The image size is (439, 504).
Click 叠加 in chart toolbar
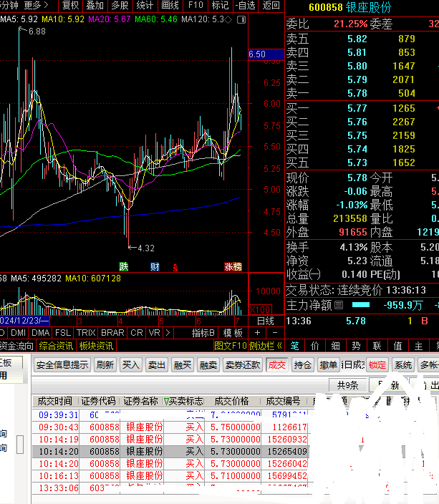[95, 5]
